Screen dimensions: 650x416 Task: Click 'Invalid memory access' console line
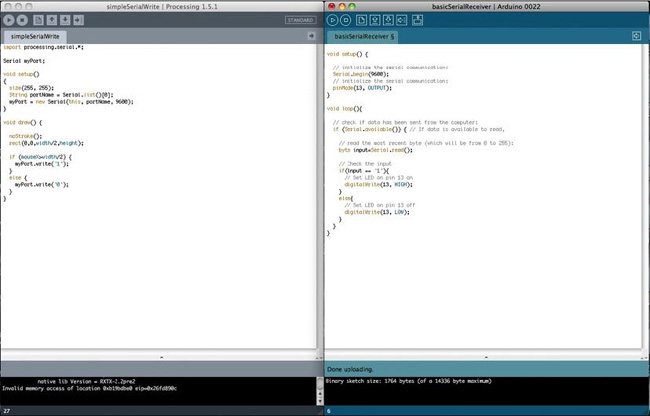90,389
